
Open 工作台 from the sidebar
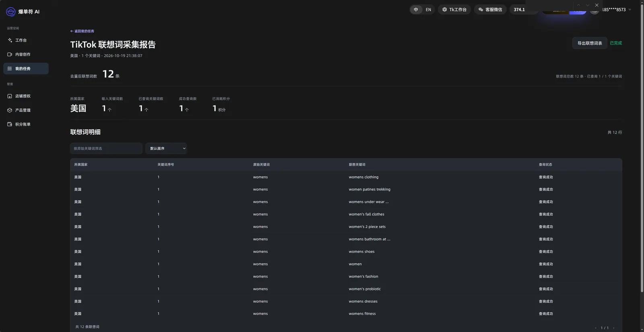pyautogui.click(x=26, y=40)
